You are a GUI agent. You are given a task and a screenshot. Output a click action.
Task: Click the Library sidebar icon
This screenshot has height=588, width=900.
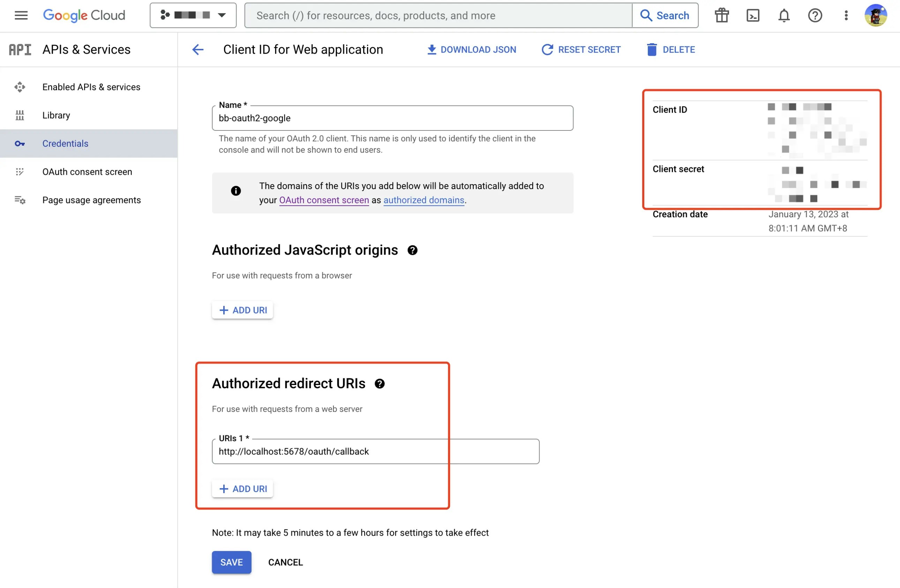tap(20, 115)
